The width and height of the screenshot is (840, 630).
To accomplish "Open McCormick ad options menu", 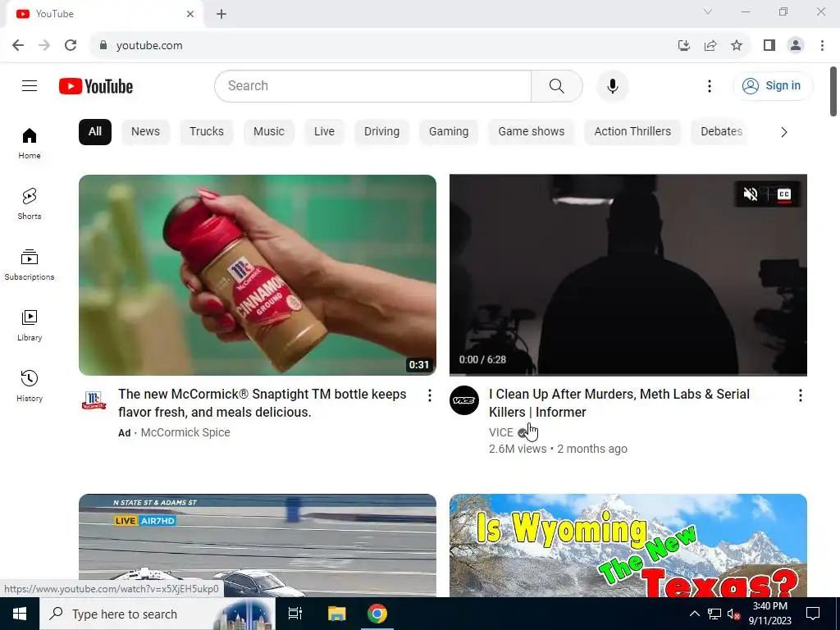I will pyautogui.click(x=429, y=395).
